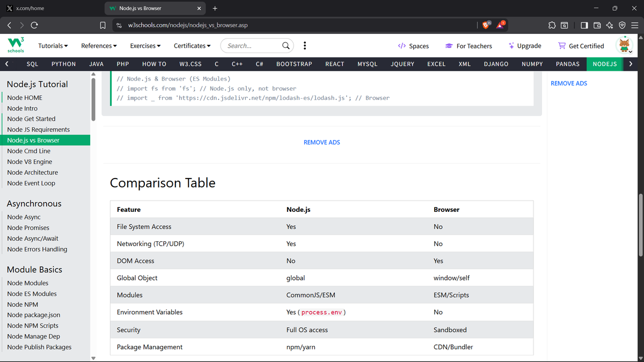Close the Node.js vs Browser tab
Image resolution: width=644 pixels, height=362 pixels.
coord(199,9)
